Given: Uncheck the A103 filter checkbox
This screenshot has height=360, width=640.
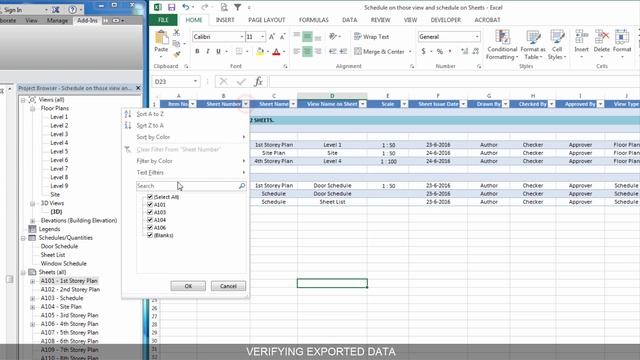Looking at the screenshot, I should pyautogui.click(x=150, y=212).
